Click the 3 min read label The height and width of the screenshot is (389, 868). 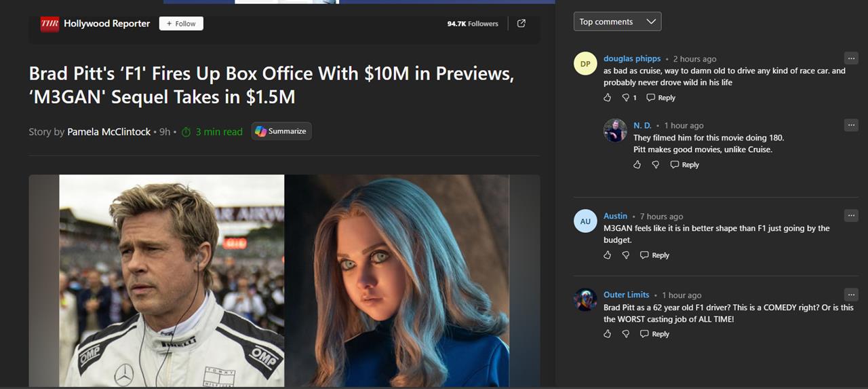pos(219,132)
